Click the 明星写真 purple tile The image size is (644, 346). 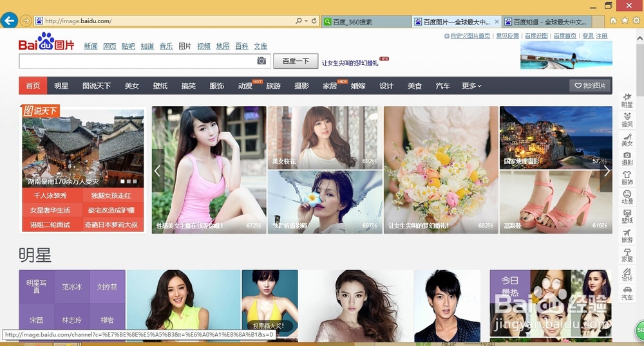tap(36, 287)
